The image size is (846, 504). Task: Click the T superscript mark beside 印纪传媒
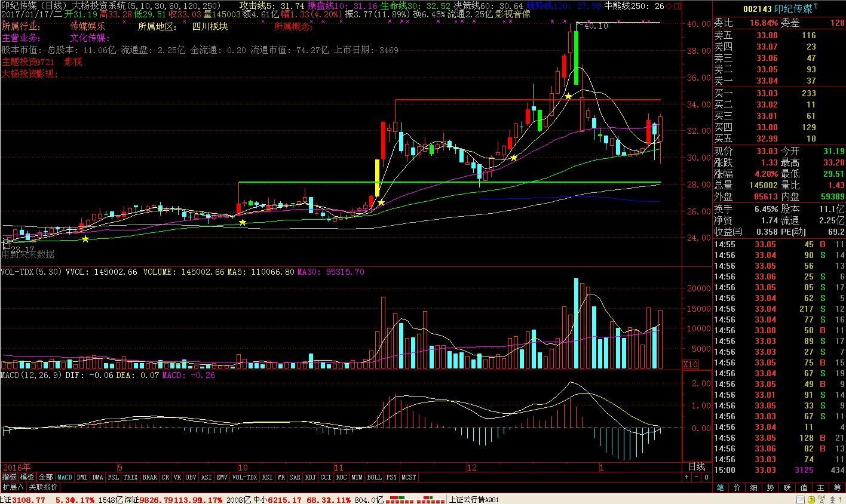(x=815, y=5)
